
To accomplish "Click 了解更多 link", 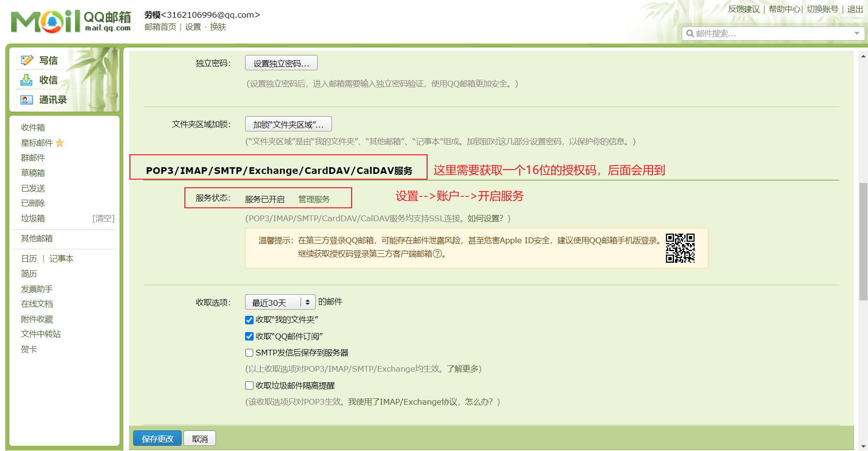I will click(462, 369).
